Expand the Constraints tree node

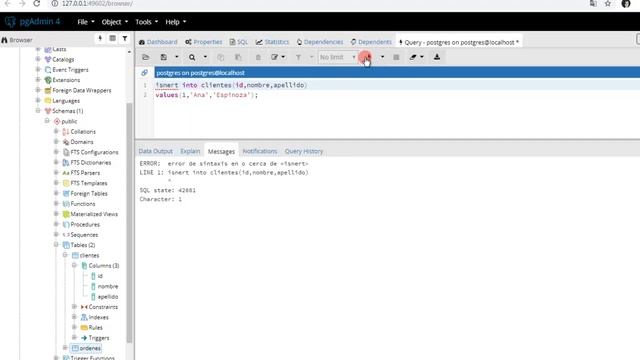coord(74,307)
